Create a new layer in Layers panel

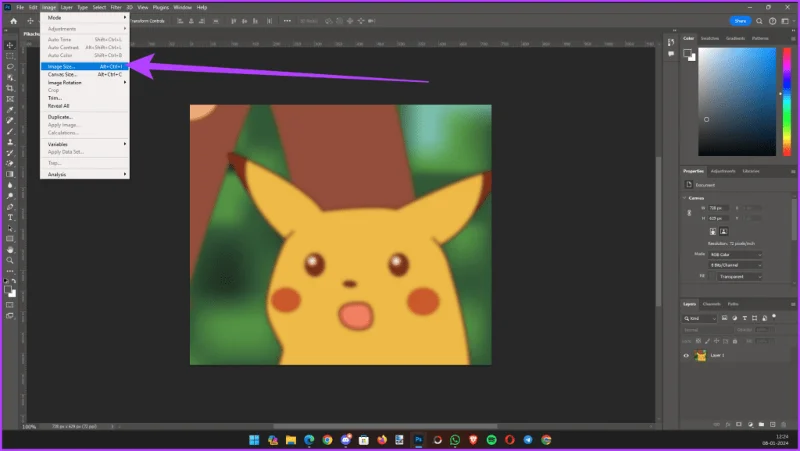[772, 424]
